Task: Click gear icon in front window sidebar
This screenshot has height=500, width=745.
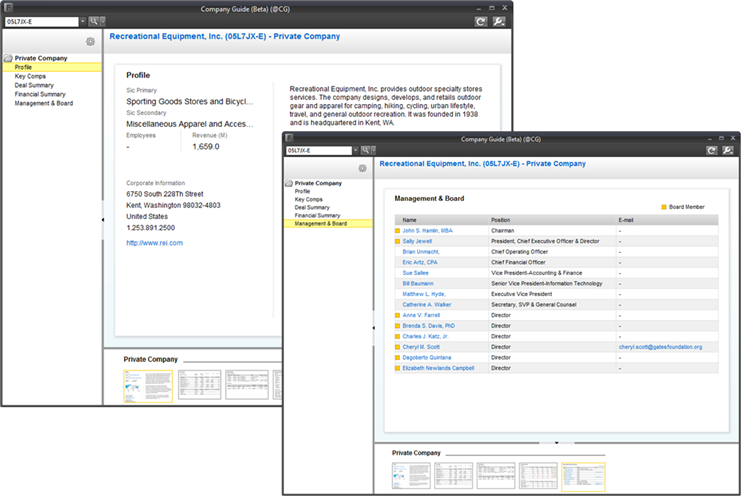Action: pos(363,168)
